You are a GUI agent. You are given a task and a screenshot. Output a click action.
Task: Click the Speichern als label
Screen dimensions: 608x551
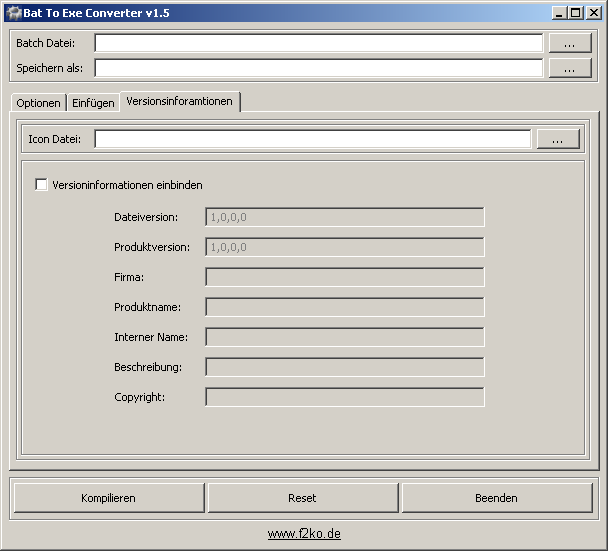(49, 68)
